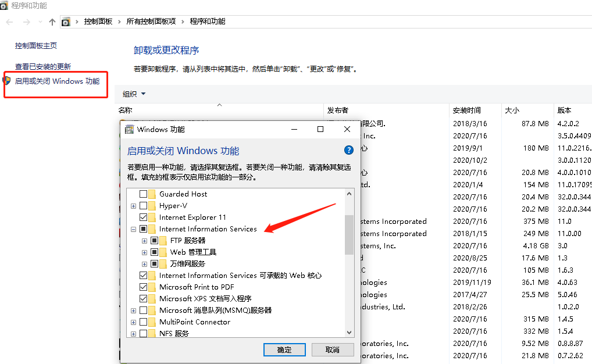Expand the Web 管理工具 node
592x364 pixels.
[144, 252]
